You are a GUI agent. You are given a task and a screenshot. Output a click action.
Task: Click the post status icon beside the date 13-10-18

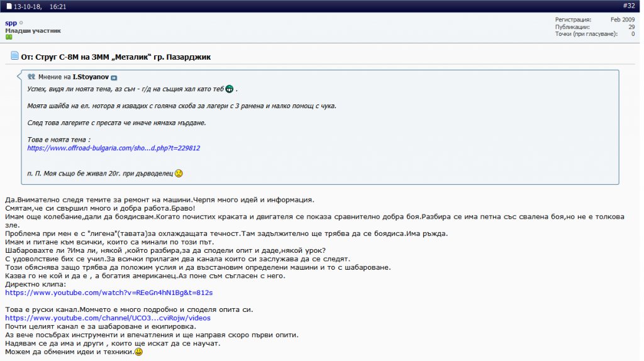pos(9,6)
